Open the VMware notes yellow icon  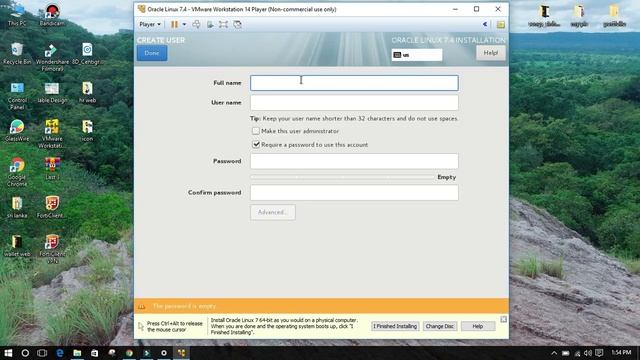click(500, 24)
